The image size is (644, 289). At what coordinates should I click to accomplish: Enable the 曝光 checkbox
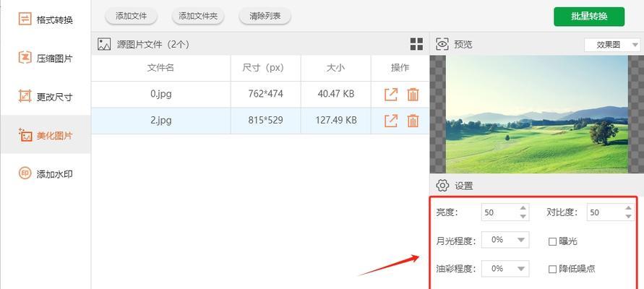point(552,241)
